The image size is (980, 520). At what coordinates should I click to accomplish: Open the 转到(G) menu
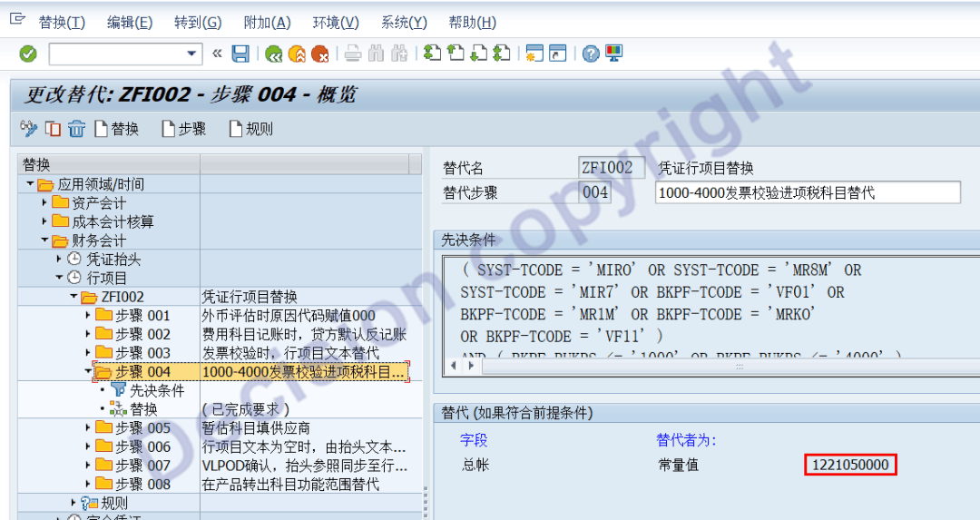click(x=198, y=23)
